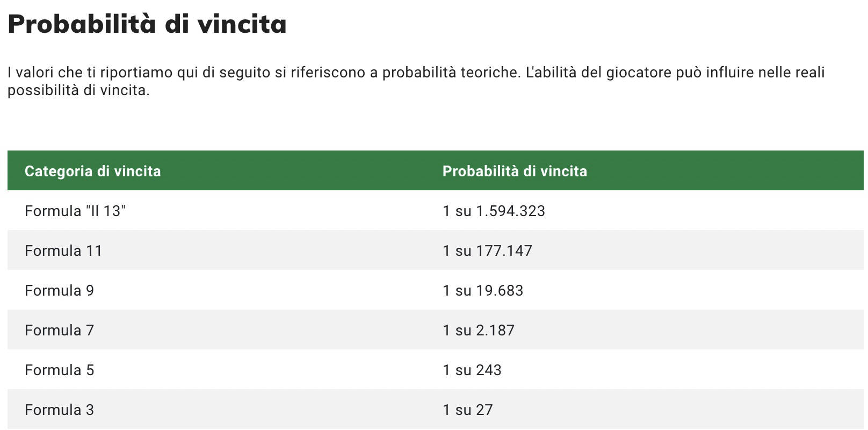The image size is (868, 430).
Task: Select the "1 su 177.147" probability cell
Action: (x=487, y=250)
